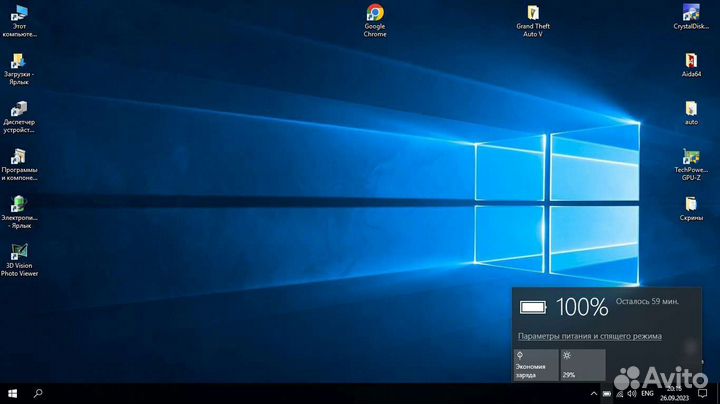
Task: Open network status tray icon
Action: [620, 393]
